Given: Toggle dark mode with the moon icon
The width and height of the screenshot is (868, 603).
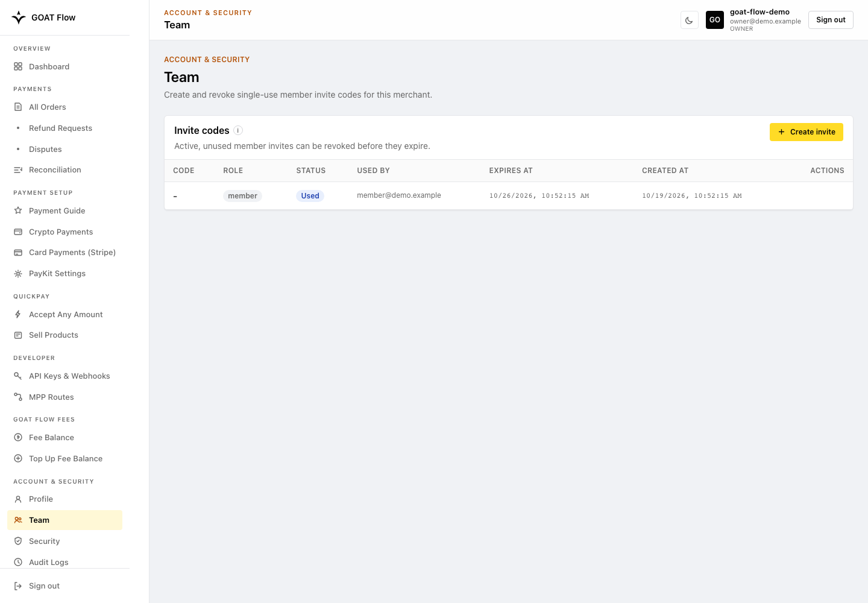Looking at the screenshot, I should pyautogui.click(x=689, y=20).
